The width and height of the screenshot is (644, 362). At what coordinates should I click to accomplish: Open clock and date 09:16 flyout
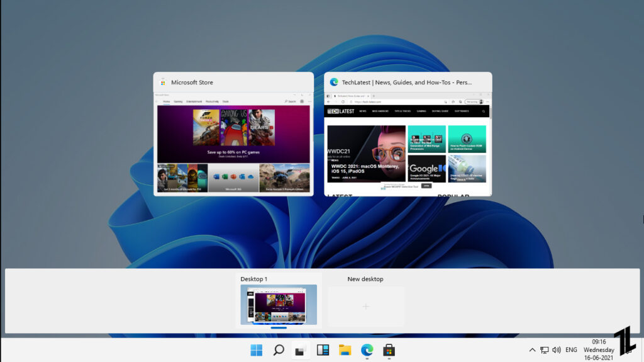[599, 349]
